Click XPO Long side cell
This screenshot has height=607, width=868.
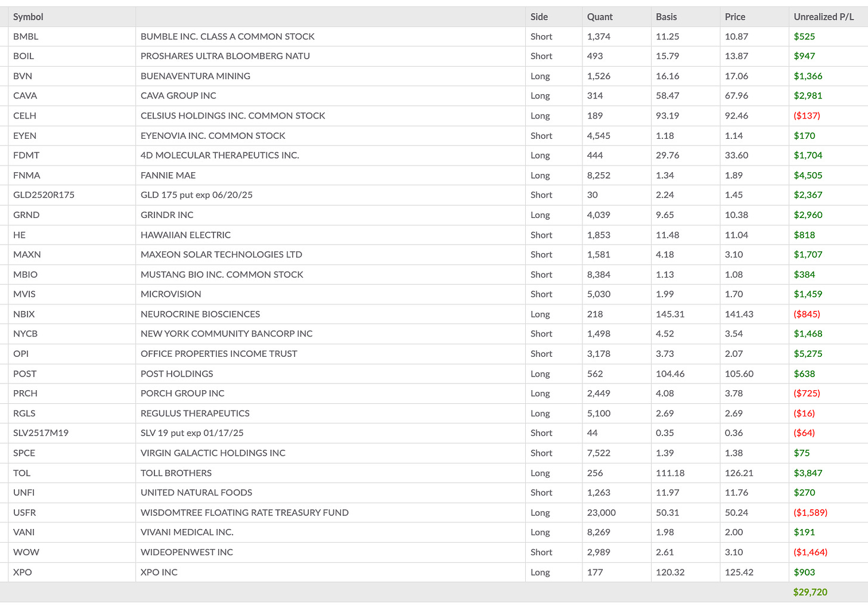(540, 572)
